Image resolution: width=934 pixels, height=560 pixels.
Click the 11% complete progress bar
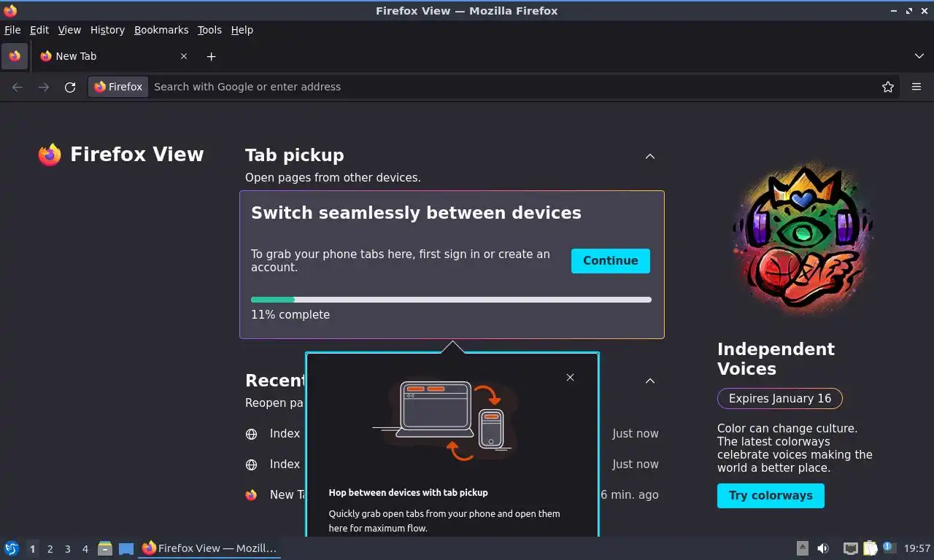pos(451,300)
